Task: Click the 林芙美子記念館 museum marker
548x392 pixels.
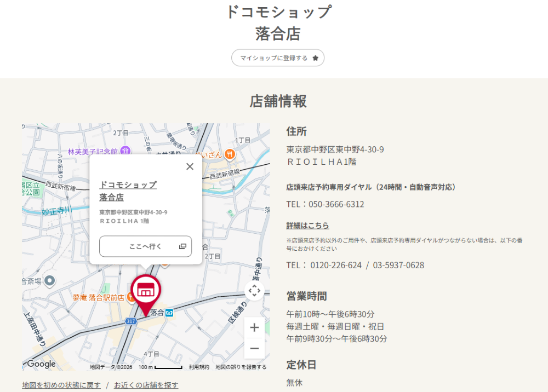Action: pos(125,151)
